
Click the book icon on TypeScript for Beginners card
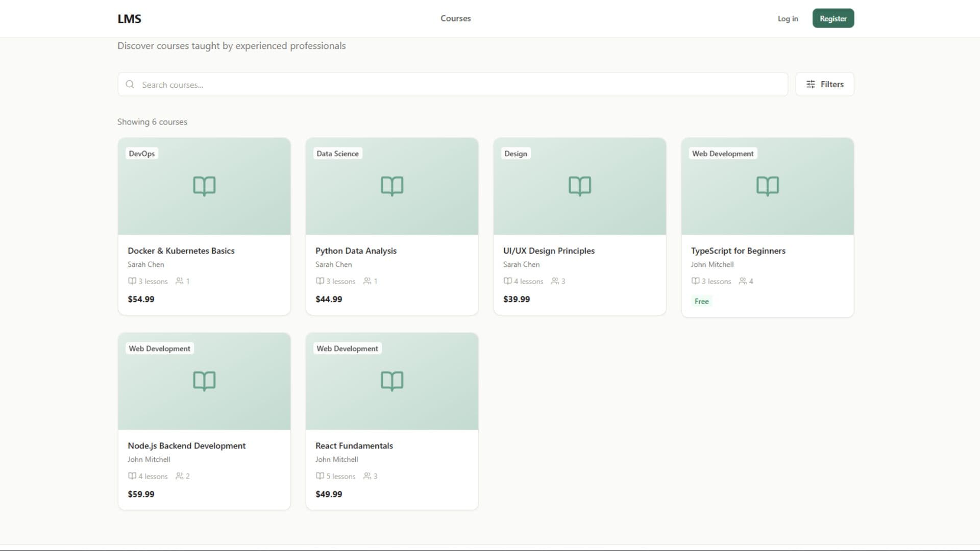(768, 186)
